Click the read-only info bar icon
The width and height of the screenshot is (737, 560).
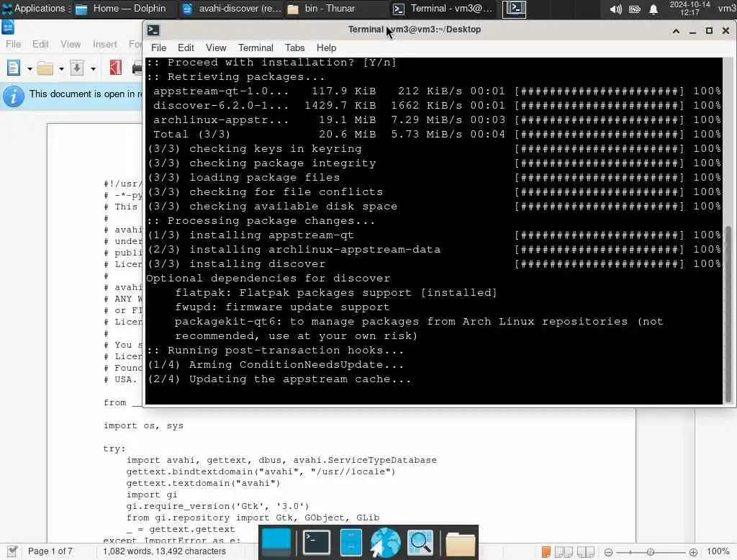click(x=13, y=96)
